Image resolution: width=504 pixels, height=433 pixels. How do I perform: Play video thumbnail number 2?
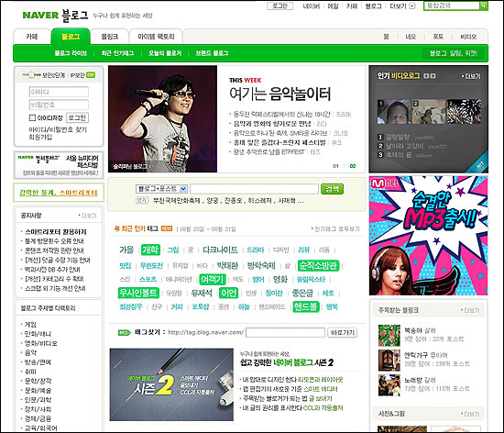point(429,112)
